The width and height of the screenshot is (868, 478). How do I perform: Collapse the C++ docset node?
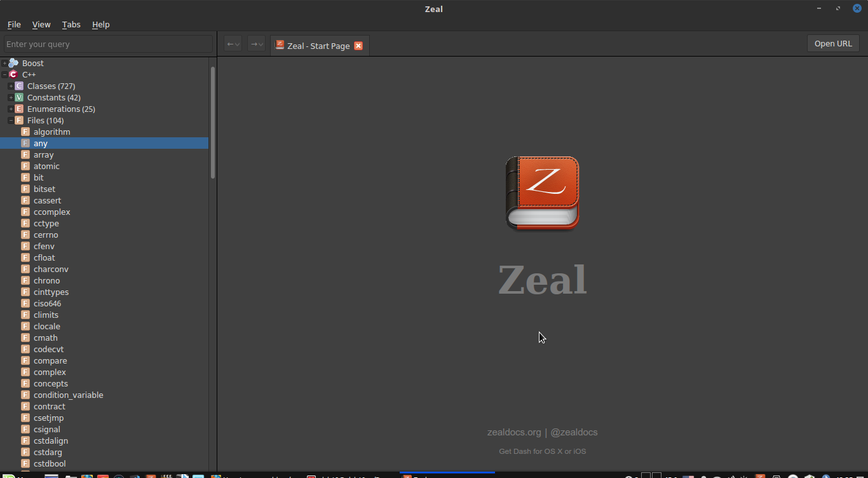point(4,74)
